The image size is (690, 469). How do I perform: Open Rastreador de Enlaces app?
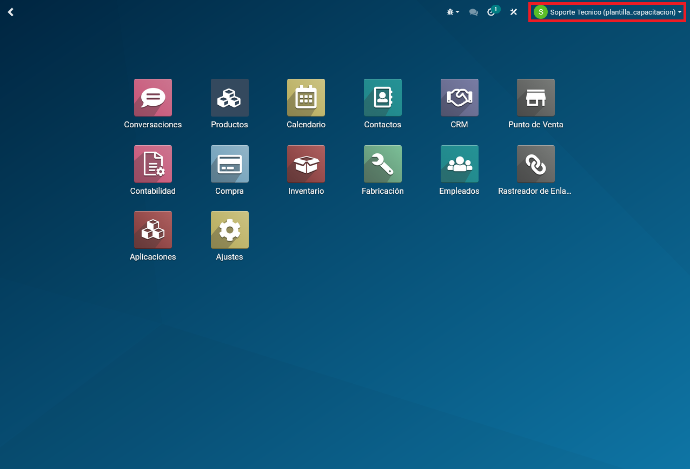click(536, 164)
